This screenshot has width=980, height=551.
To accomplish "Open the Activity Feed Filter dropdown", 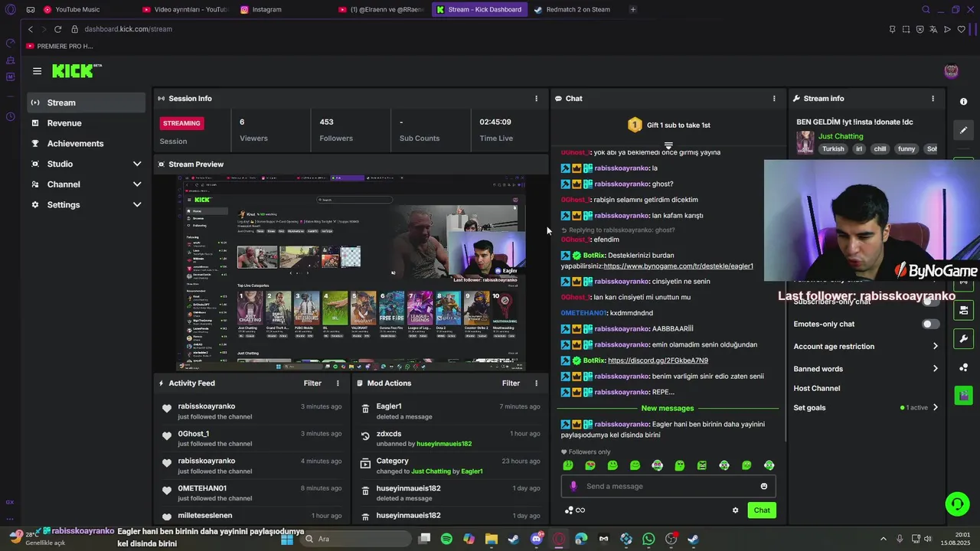I will (312, 383).
